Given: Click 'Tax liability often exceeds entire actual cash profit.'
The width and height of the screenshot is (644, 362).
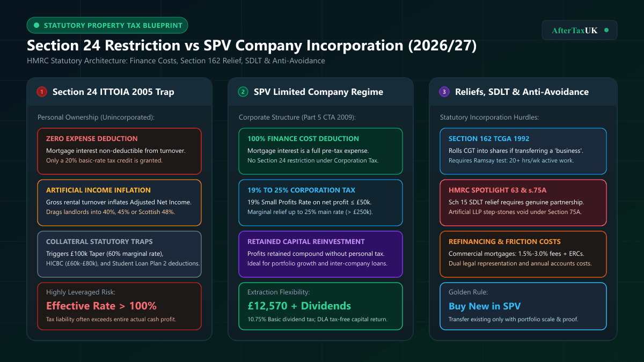Looking at the screenshot, I should click(x=111, y=319).
